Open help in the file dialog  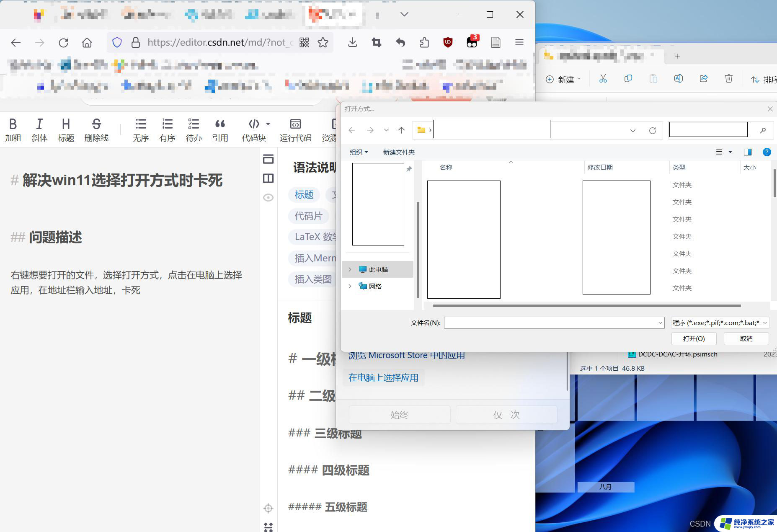tap(767, 152)
